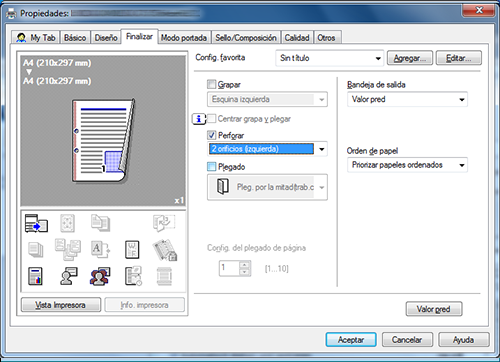The width and height of the screenshot is (500, 362).
Task: Click the greyed rotated page icon with dashed outline
Action: click(x=164, y=223)
